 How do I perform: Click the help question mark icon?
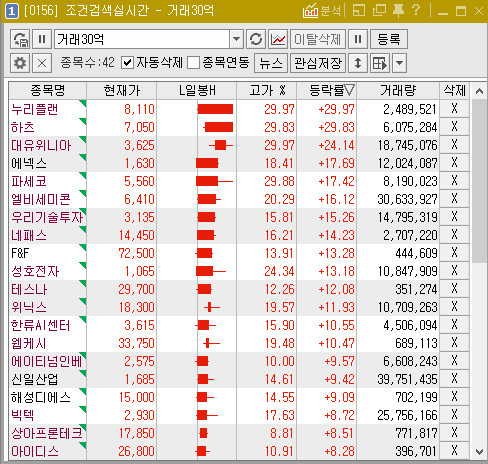416,10
